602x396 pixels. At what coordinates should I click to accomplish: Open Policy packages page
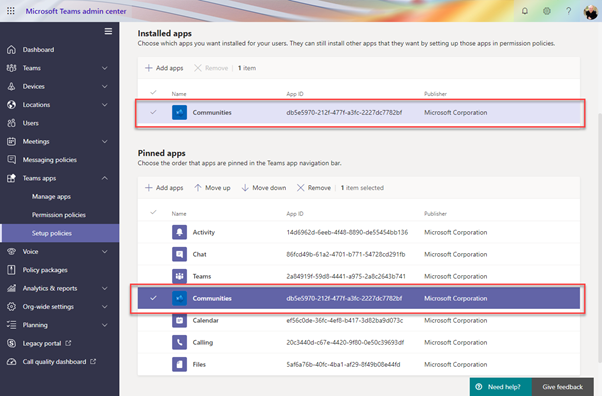click(45, 270)
